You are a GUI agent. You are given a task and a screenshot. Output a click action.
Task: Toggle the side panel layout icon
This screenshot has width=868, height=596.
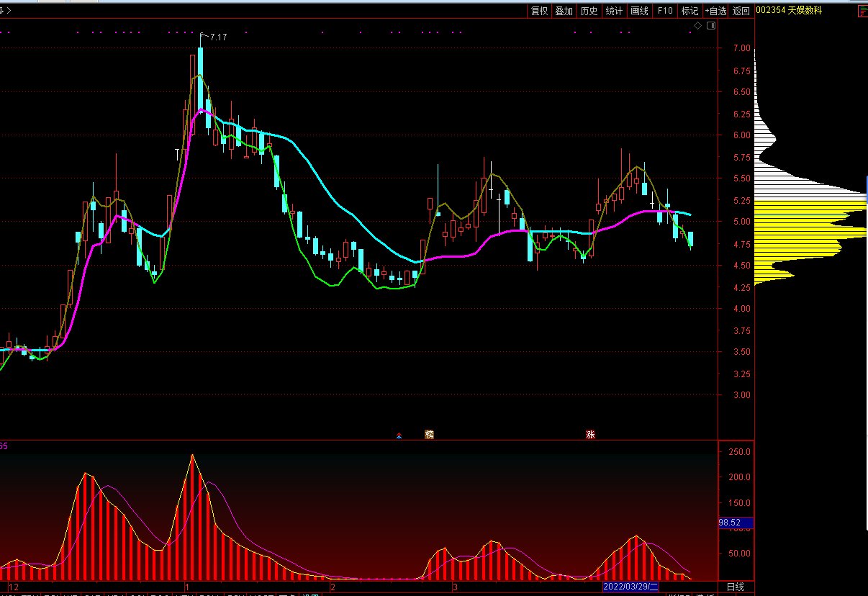point(711,26)
